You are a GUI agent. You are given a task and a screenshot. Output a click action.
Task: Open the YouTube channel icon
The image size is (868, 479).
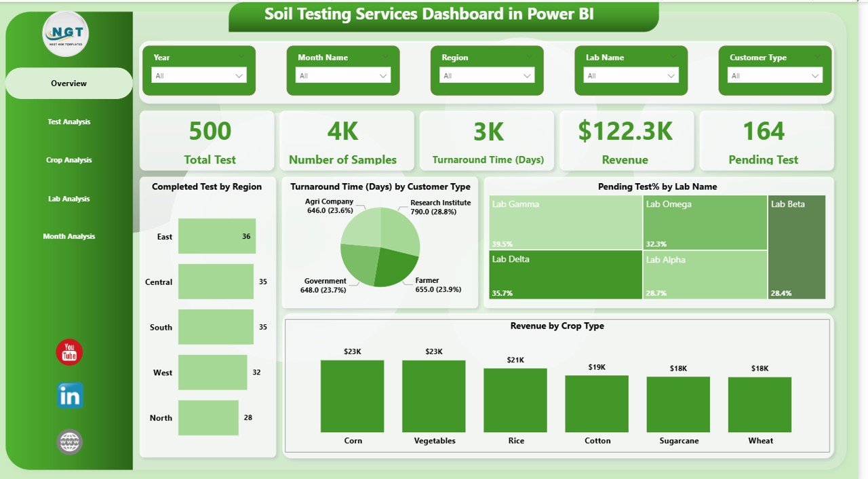(x=68, y=352)
